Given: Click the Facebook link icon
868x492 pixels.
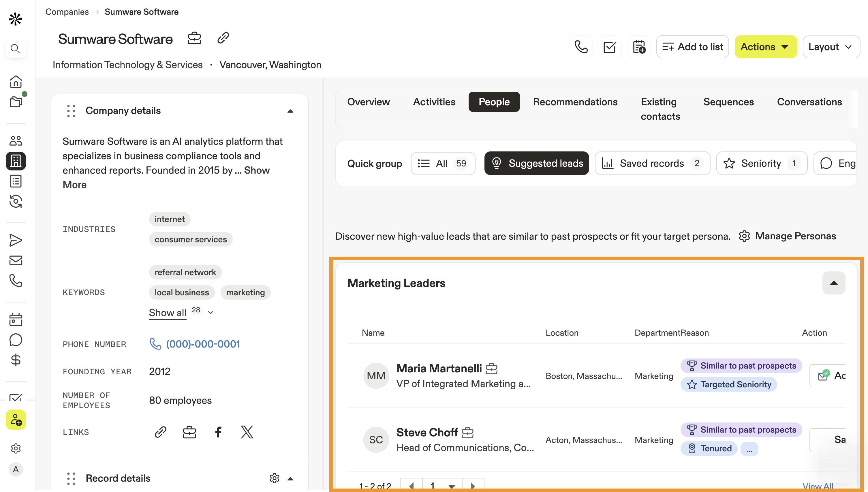Looking at the screenshot, I should point(218,432).
